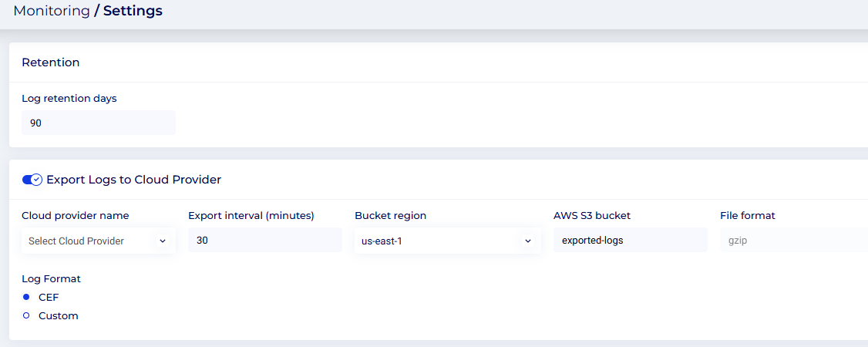Click the chevron arrow in Bucket region field
Viewport: 868px width, 347px height.
pos(528,241)
